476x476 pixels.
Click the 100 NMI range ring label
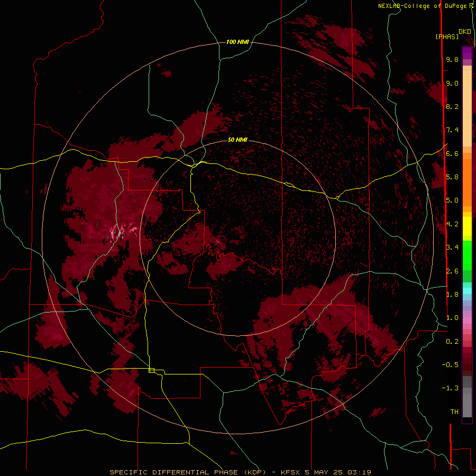[237, 42]
